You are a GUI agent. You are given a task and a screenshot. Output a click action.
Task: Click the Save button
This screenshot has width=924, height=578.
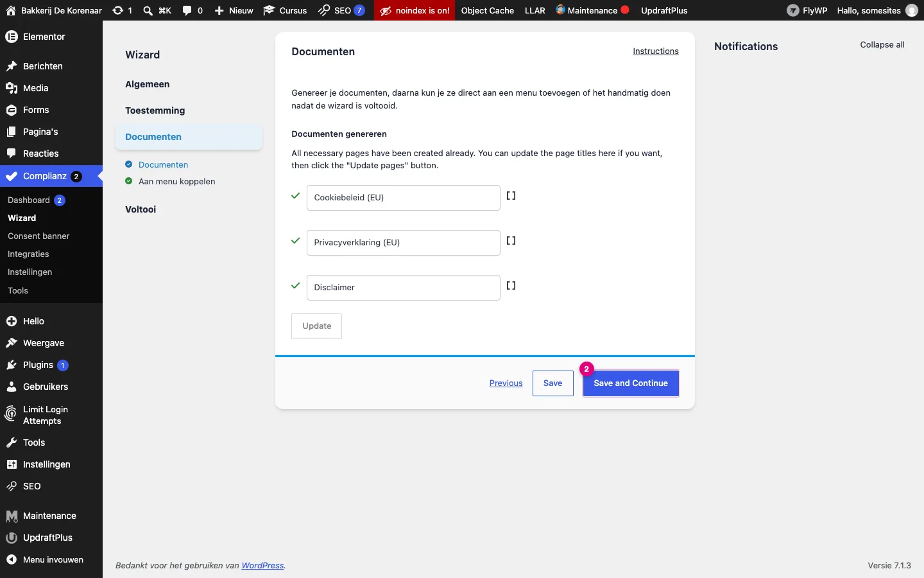[553, 383]
